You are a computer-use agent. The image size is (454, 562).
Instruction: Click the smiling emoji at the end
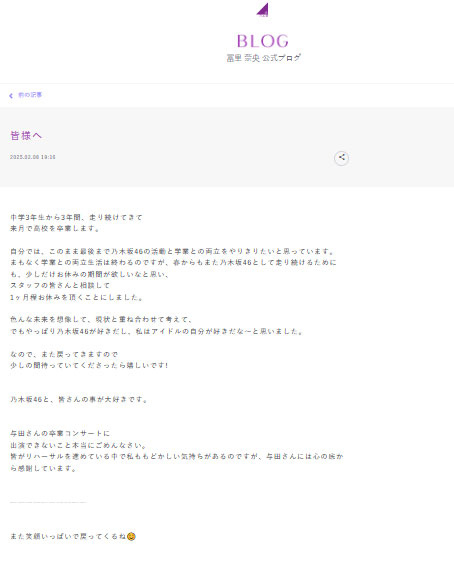(x=131, y=537)
